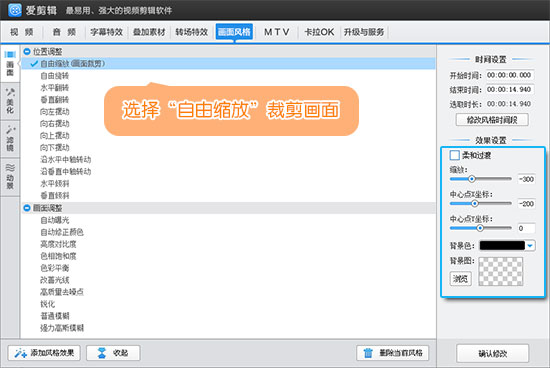The width and height of the screenshot is (550, 368).
Task: Select 自由缩放(画面裁剪) in the list
Action: tap(228, 63)
